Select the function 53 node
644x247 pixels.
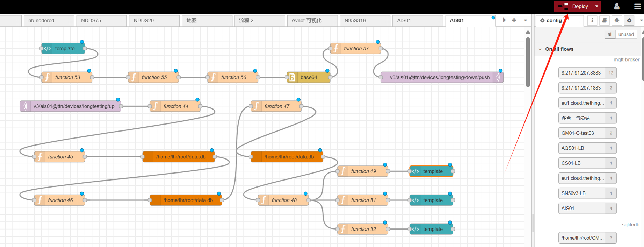[x=66, y=77]
